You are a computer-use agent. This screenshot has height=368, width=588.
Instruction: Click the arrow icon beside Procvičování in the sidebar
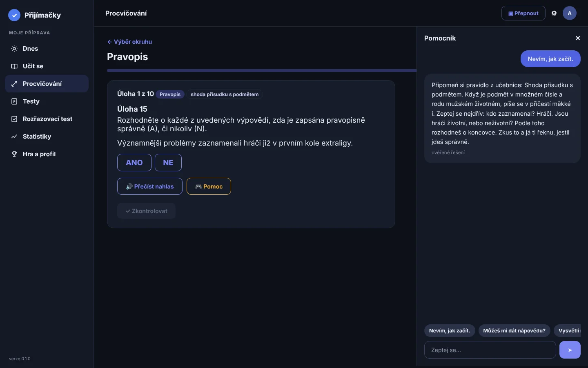tap(14, 84)
